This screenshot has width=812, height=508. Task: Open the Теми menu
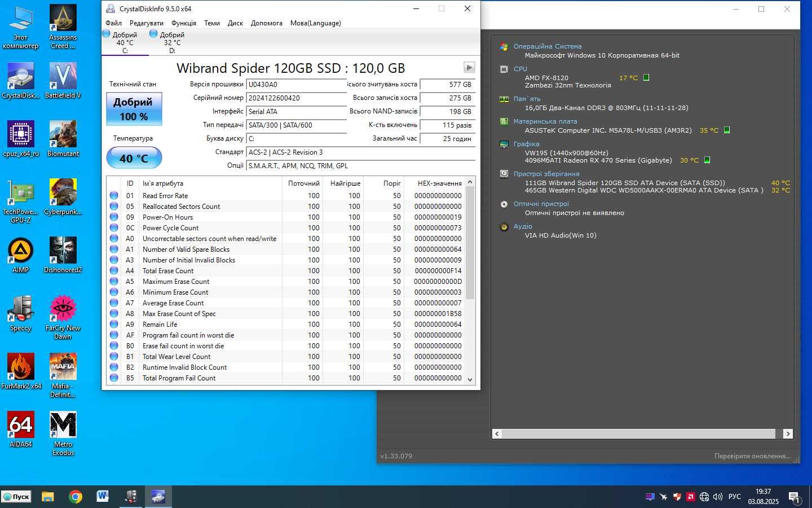pos(212,23)
